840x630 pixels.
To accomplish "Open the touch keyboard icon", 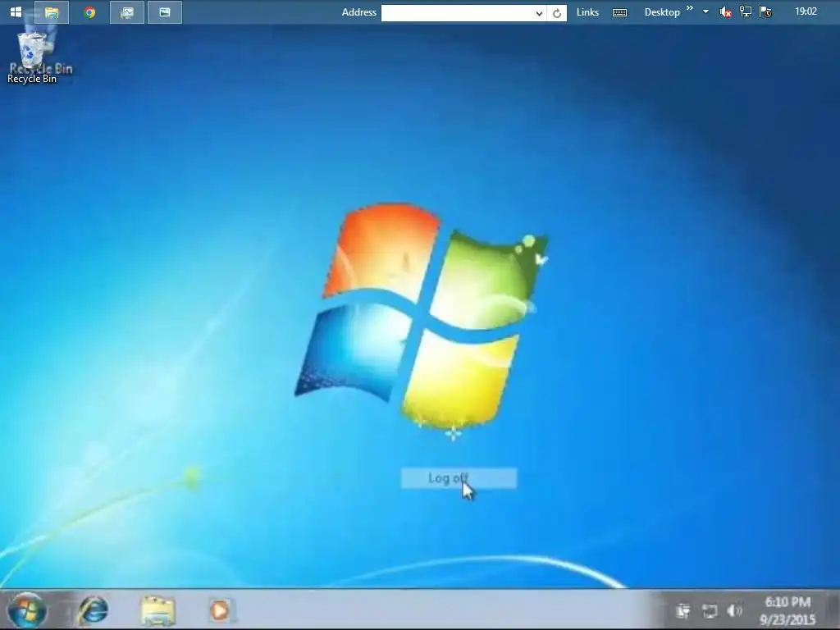I will click(x=619, y=12).
